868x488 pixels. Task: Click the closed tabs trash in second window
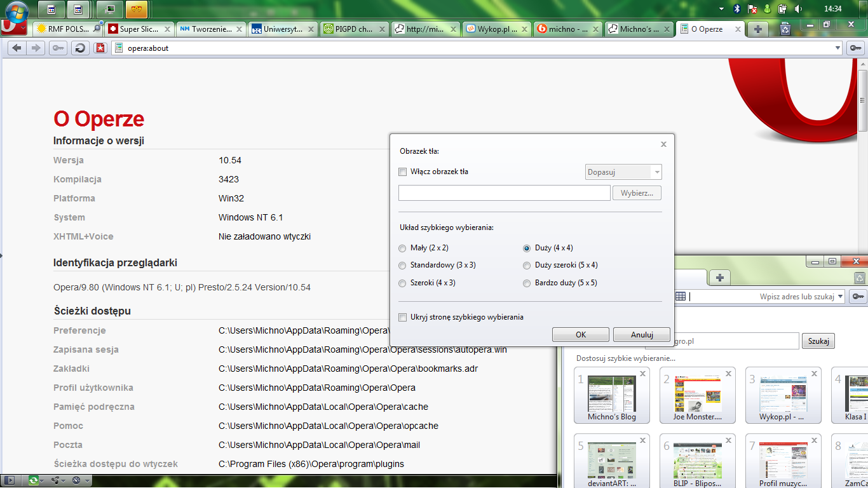859,277
